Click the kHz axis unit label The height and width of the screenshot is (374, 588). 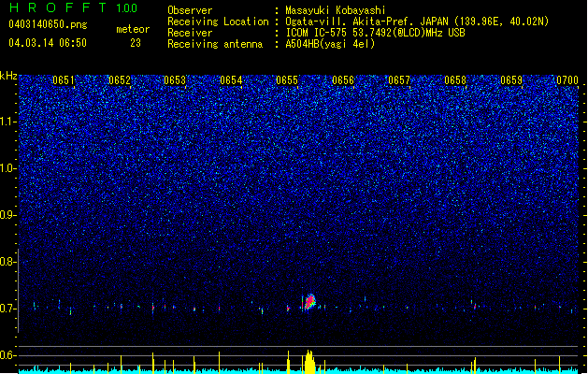click(8, 76)
